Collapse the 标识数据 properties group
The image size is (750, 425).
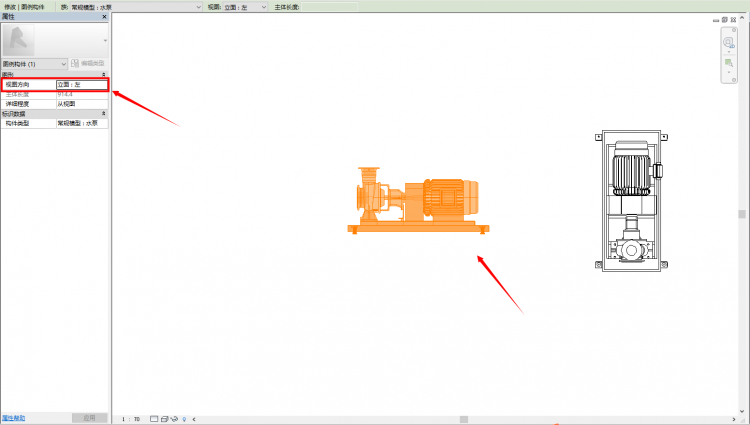click(x=103, y=113)
